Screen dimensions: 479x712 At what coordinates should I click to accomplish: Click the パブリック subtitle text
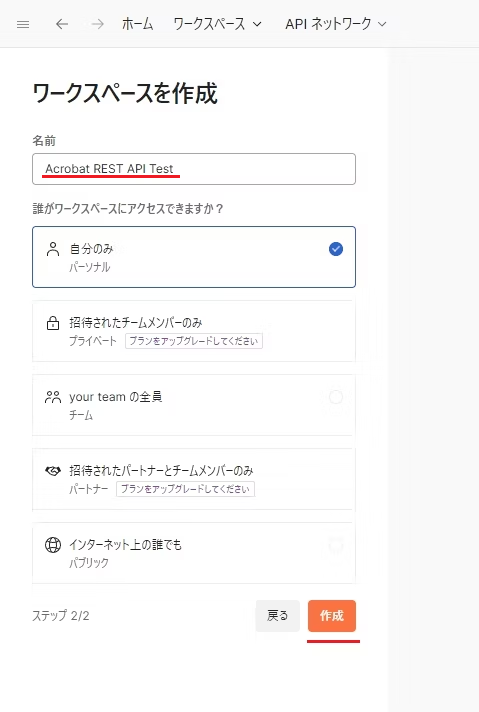[x=89, y=563]
